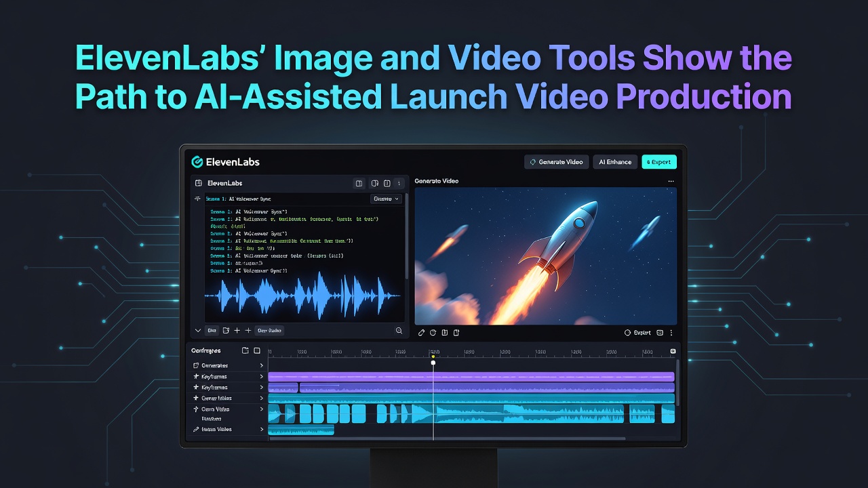Click the Generate Video tab label above the preview
The image size is (868, 488).
click(x=436, y=182)
